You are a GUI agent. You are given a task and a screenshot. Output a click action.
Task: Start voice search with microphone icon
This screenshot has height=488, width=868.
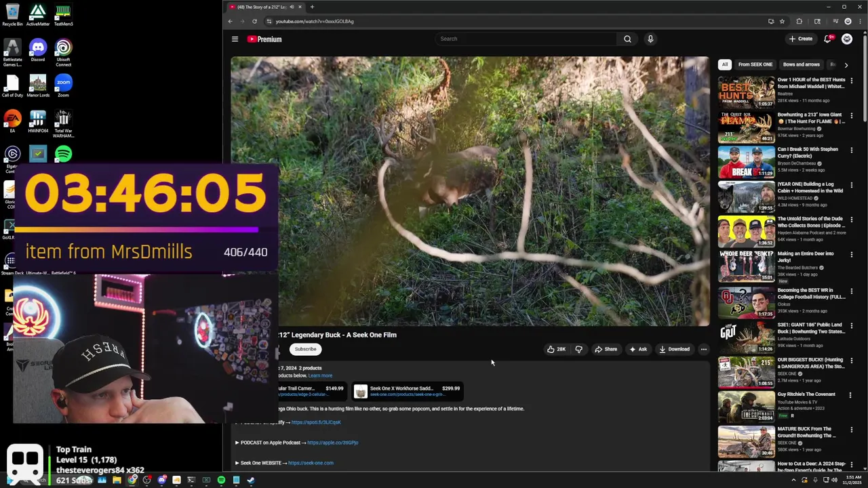[x=650, y=39]
